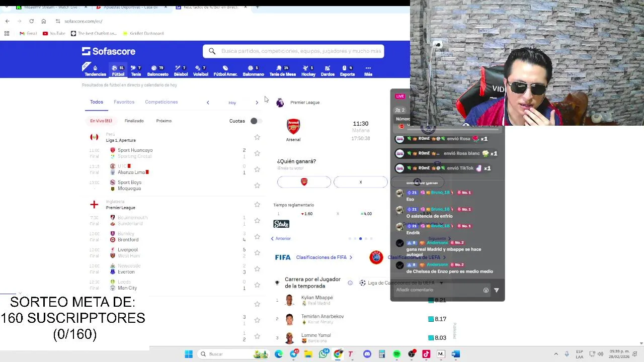Open Liga de Campeones de la UEFA dropdown

(401, 283)
